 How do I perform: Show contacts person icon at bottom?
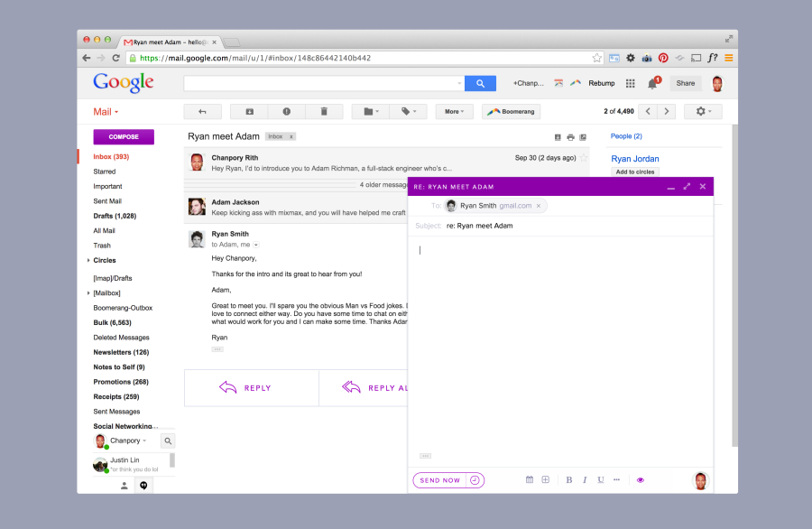124,486
